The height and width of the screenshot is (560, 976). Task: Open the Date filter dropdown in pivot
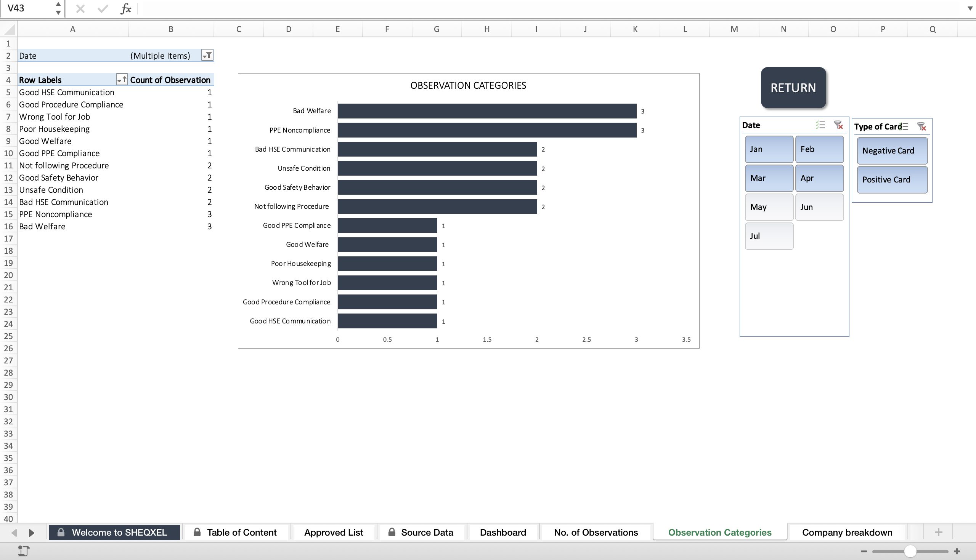[x=207, y=55]
